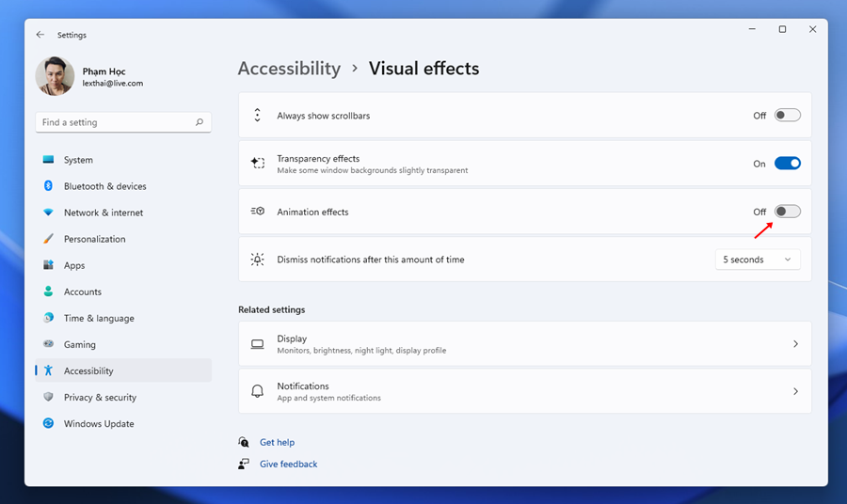Open the Give feedback link
Screen dimensions: 847x504
tap(289, 465)
